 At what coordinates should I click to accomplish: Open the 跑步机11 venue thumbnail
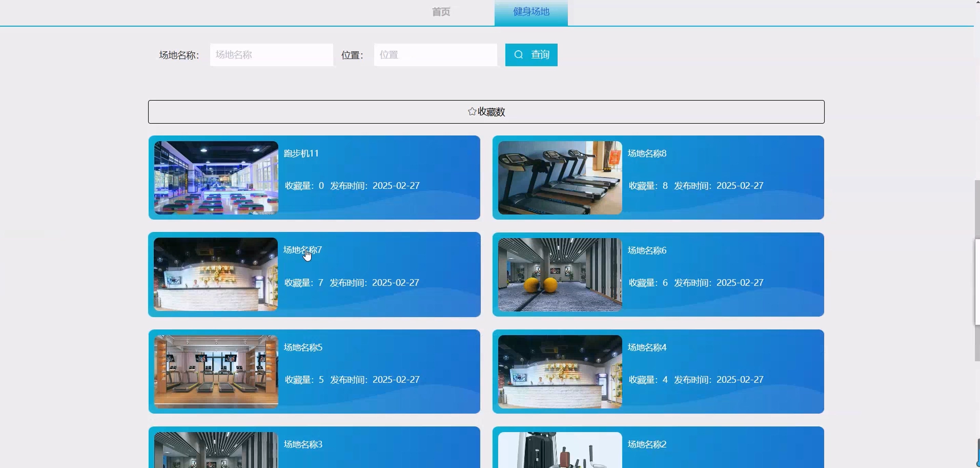click(216, 178)
